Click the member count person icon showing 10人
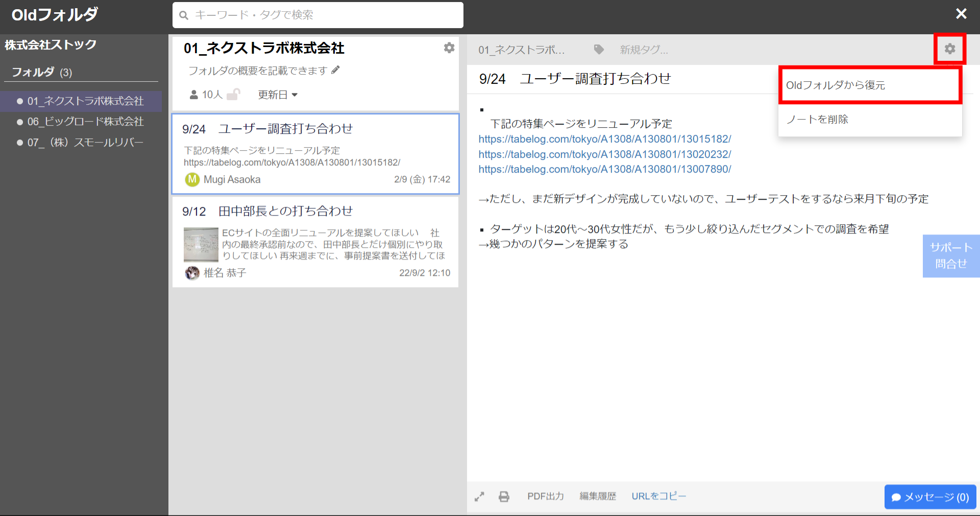Image resolution: width=980 pixels, height=516 pixels. [x=193, y=94]
